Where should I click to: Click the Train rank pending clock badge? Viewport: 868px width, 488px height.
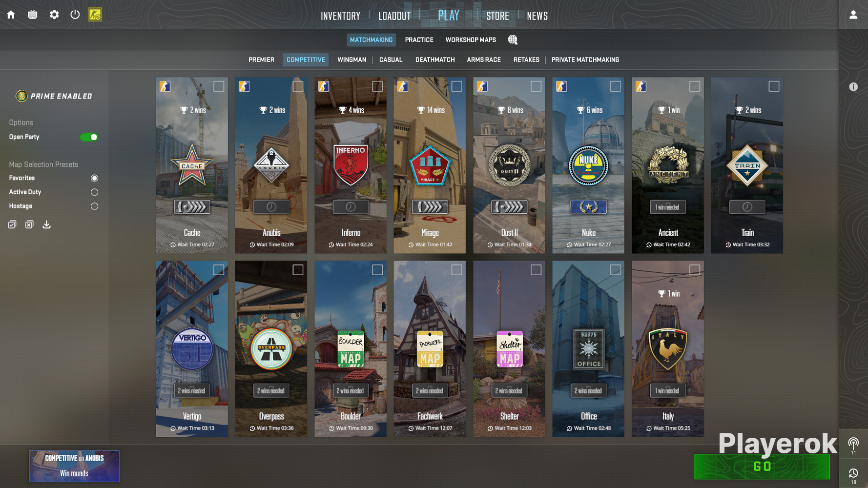pyautogui.click(x=747, y=207)
